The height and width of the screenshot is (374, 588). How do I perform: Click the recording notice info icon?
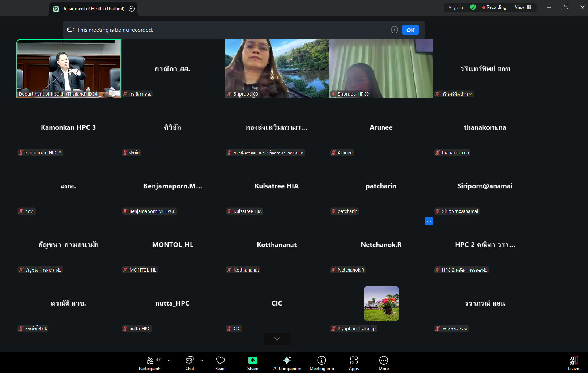coord(395,30)
